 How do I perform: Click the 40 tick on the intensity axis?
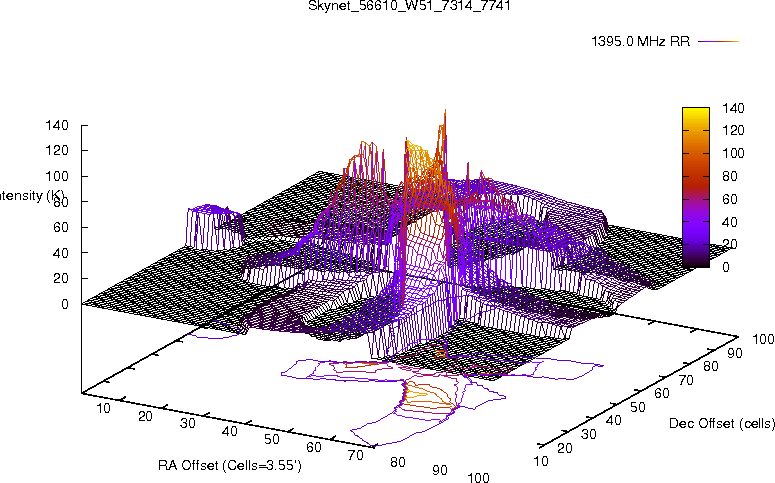pyautogui.click(x=61, y=253)
